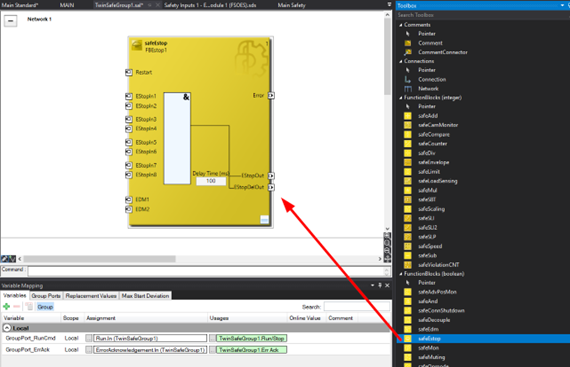Select the safeLoadSensing function block
This screenshot has height=367, width=570.
coord(438,181)
